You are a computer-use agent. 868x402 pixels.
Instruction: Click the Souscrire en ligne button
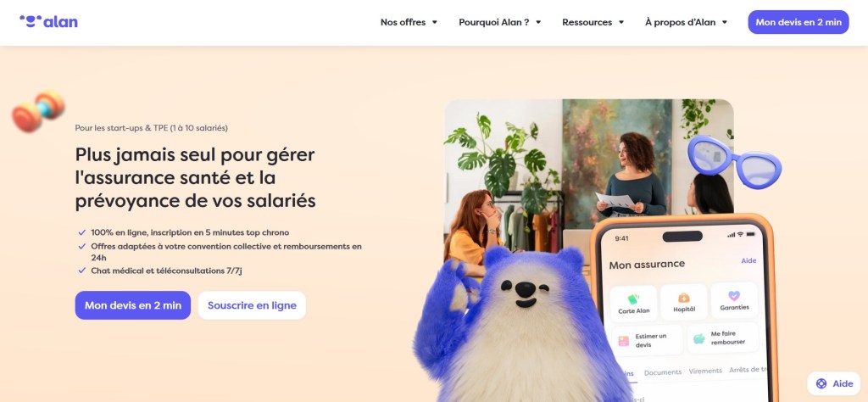point(252,305)
